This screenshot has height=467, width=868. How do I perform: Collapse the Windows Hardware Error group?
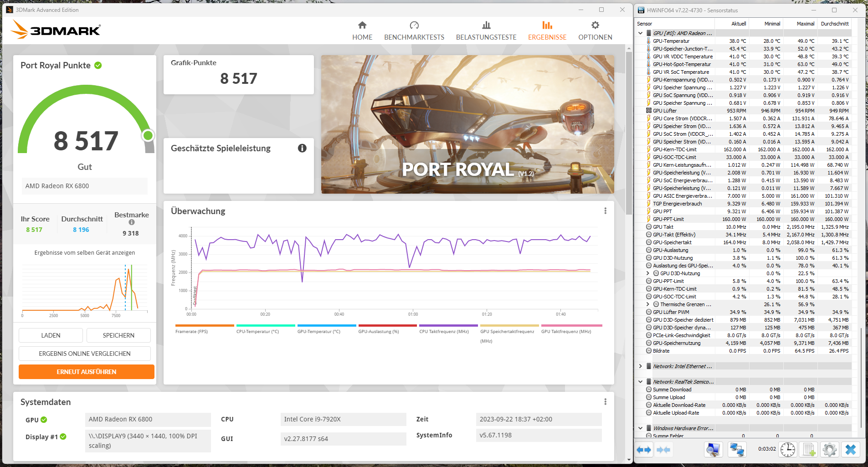pyautogui.click(x=641, y=428)
